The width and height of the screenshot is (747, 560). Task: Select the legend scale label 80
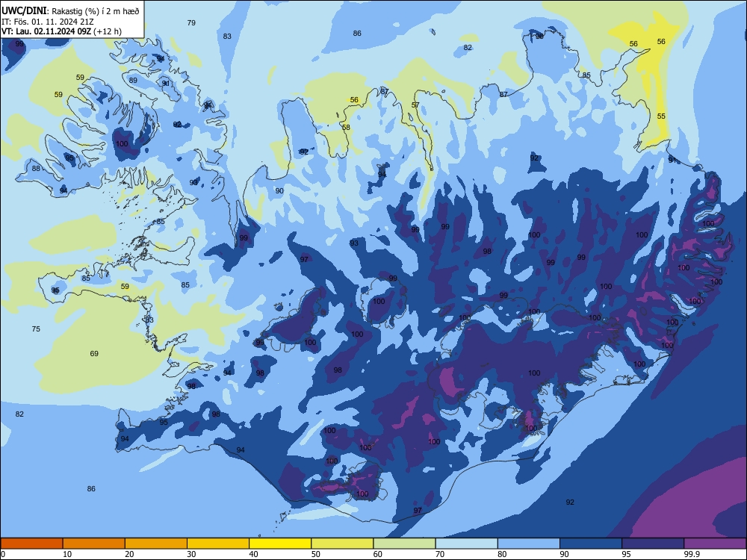(502, 554)
